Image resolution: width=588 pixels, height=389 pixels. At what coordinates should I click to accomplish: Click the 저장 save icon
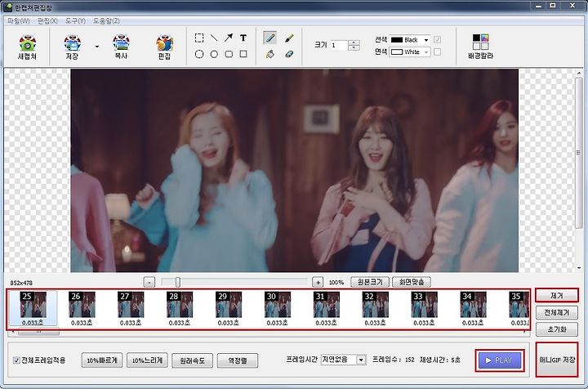pos(72,47)
